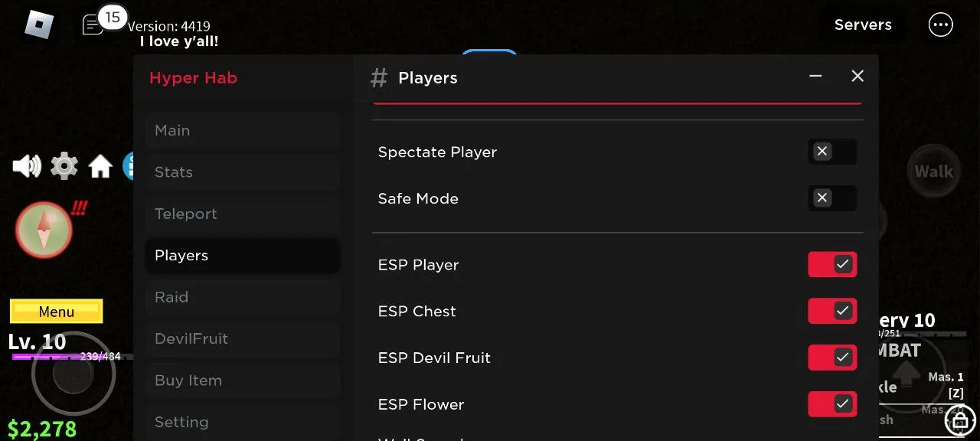Switch to the Raid tab
980x441 pixels.
point(242,297)
